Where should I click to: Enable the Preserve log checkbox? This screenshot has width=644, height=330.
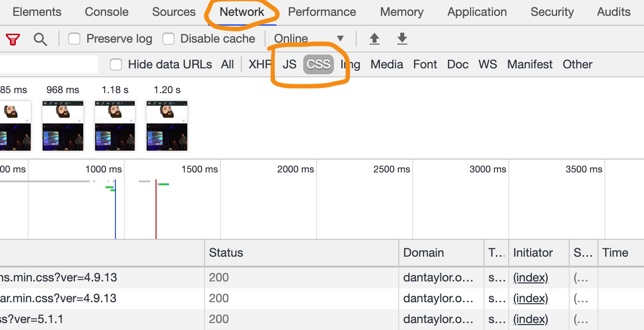[x=74, y=39]
